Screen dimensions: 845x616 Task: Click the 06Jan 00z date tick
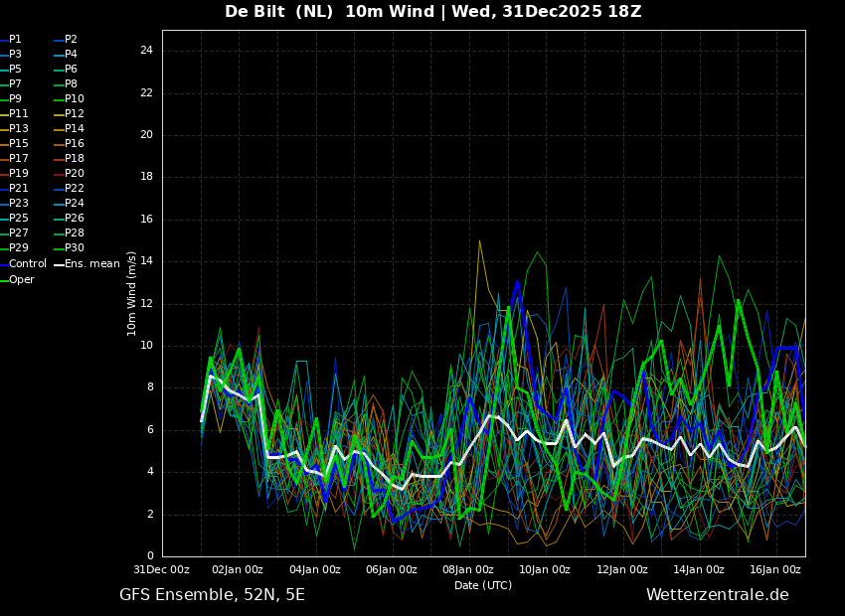[393, 569]
